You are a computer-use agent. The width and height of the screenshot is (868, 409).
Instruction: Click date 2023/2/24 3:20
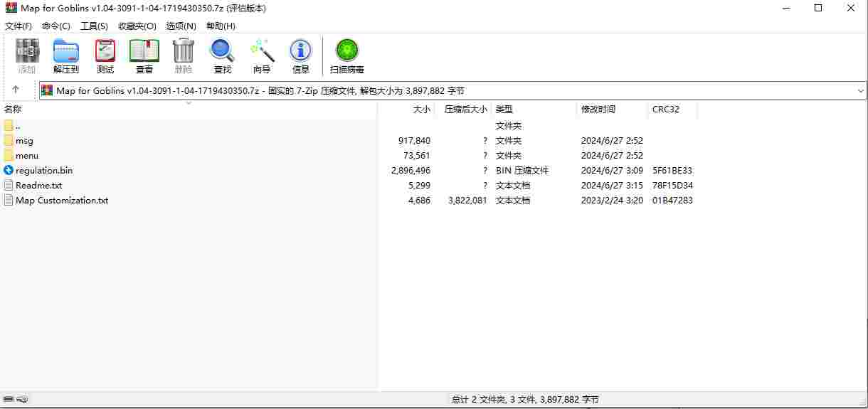coord(612,201)
